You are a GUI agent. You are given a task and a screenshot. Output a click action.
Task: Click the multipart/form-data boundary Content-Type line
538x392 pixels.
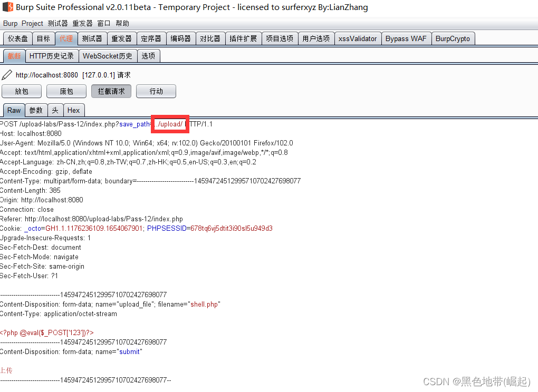[150, 181]
